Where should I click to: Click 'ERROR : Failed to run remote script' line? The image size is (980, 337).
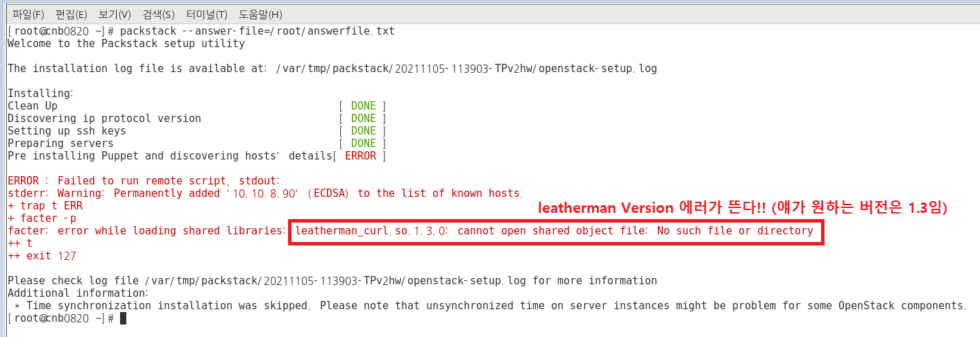(x=144, y=181)
